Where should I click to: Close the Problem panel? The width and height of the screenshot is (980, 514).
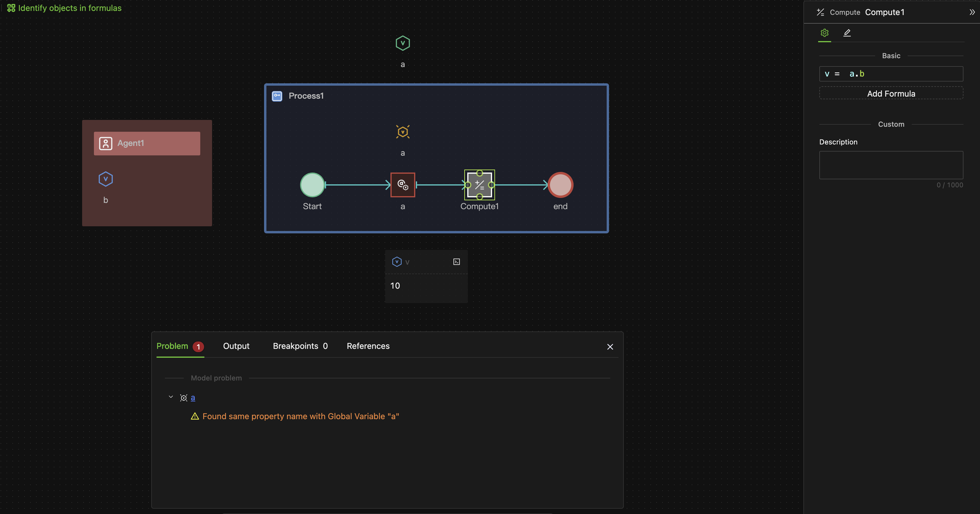[x=610, y=347]
